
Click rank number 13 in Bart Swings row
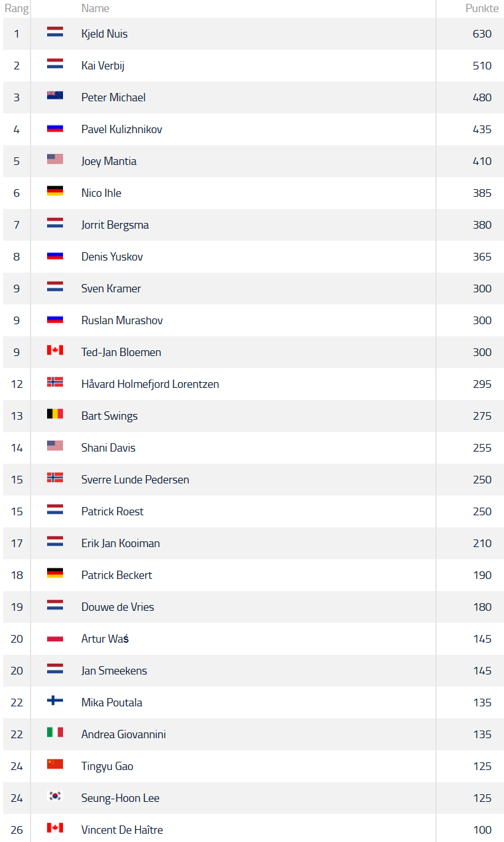tap(17, 416)
